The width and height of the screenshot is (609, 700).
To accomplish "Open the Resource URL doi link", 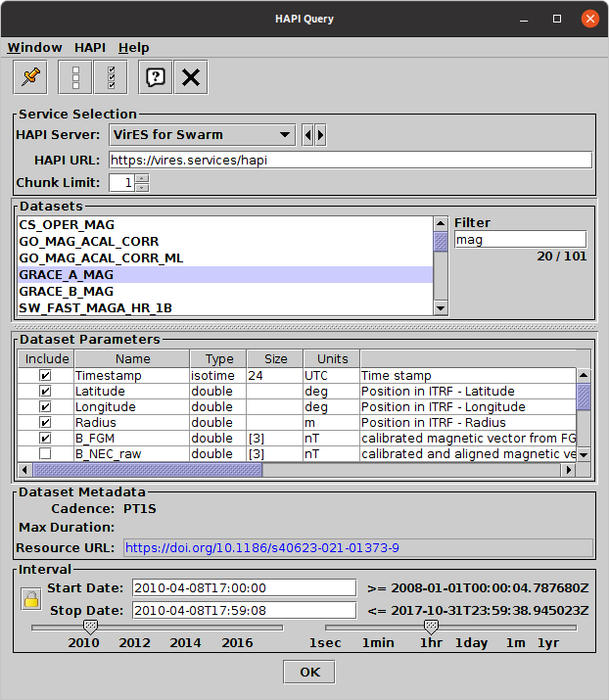I will pos(261,548).
